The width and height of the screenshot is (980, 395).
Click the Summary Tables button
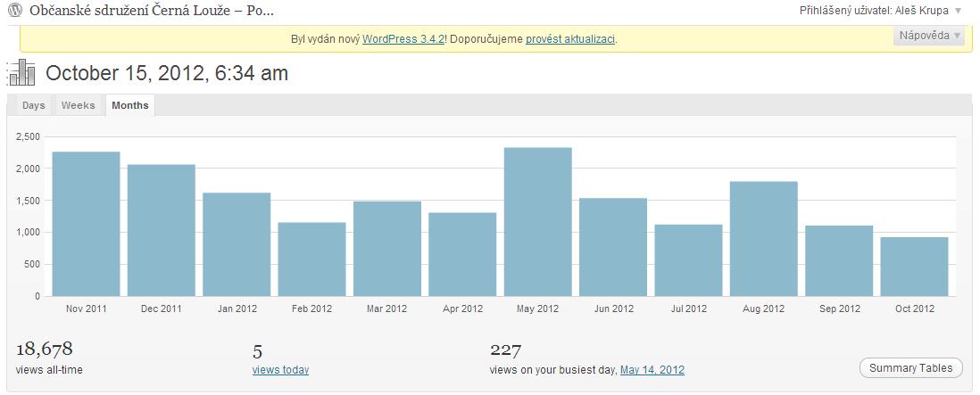pyautogui.click(x=910, y=368)
